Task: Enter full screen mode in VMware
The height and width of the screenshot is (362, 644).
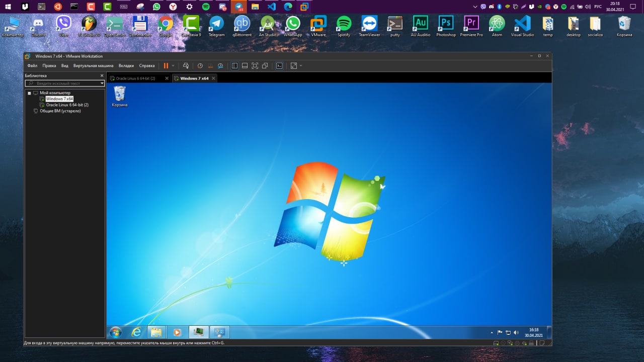Action: tap(255, 66)
